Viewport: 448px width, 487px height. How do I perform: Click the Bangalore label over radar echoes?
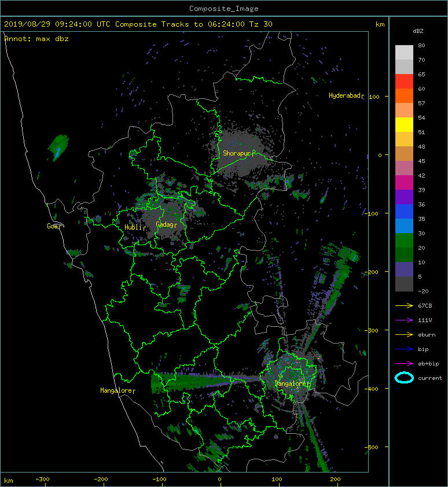pyautogui.click(x=291, y=383)
